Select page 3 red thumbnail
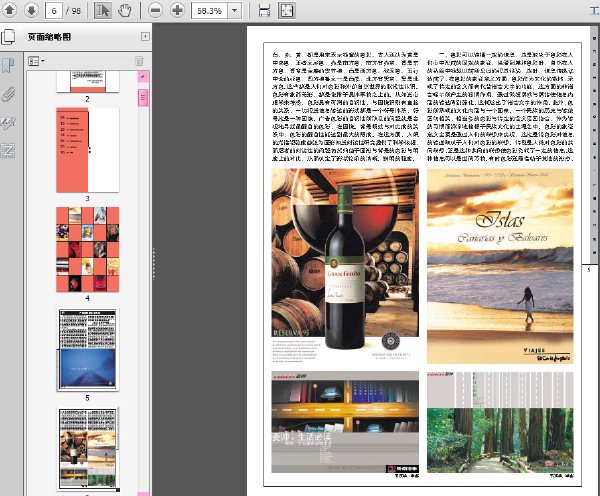 pos(88,150)
